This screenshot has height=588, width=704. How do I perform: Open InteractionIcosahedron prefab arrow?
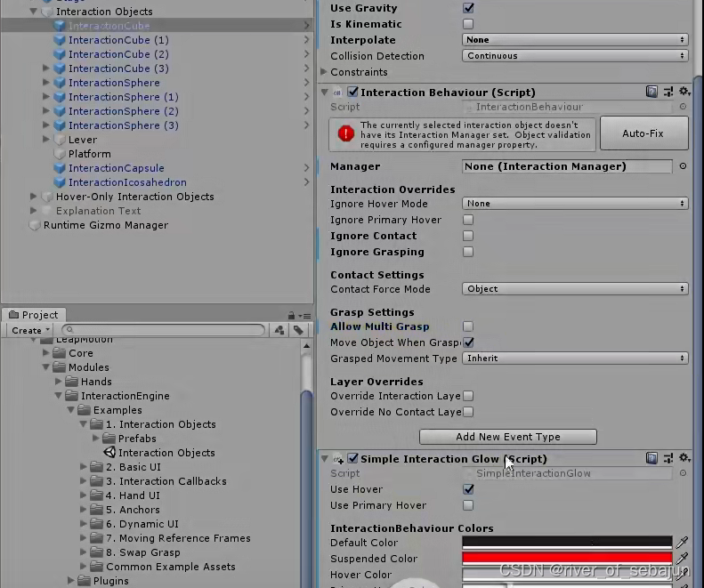point(306,182)
